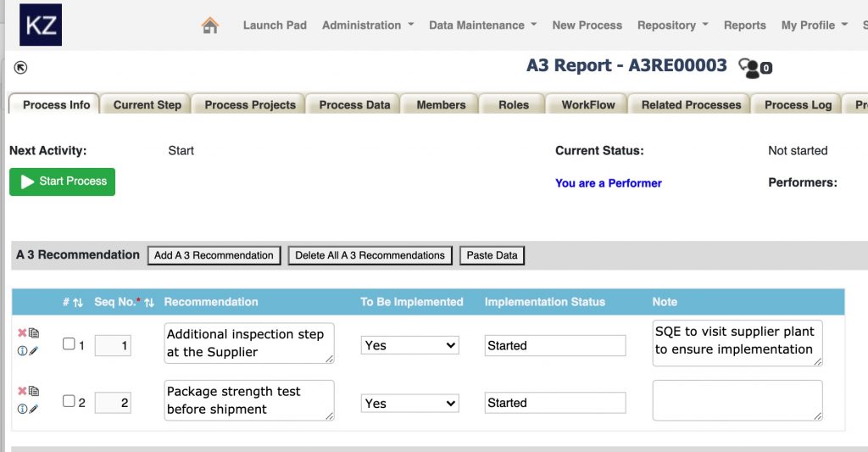
Task: Edit row 2 with the pencil icon
Action: [x=34, y=409]
